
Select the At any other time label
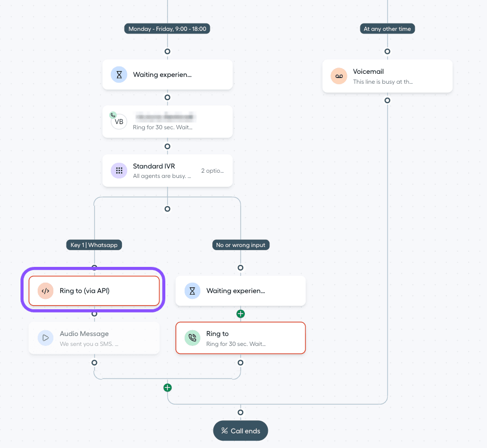point(387,29)
